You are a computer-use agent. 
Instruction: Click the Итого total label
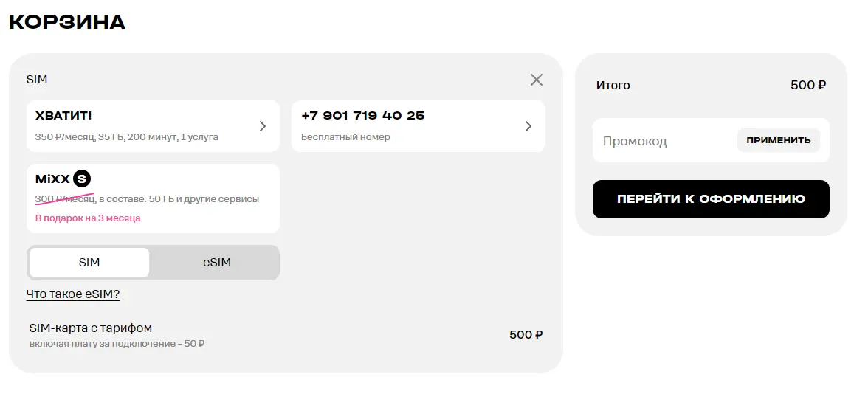coord(613,86)
